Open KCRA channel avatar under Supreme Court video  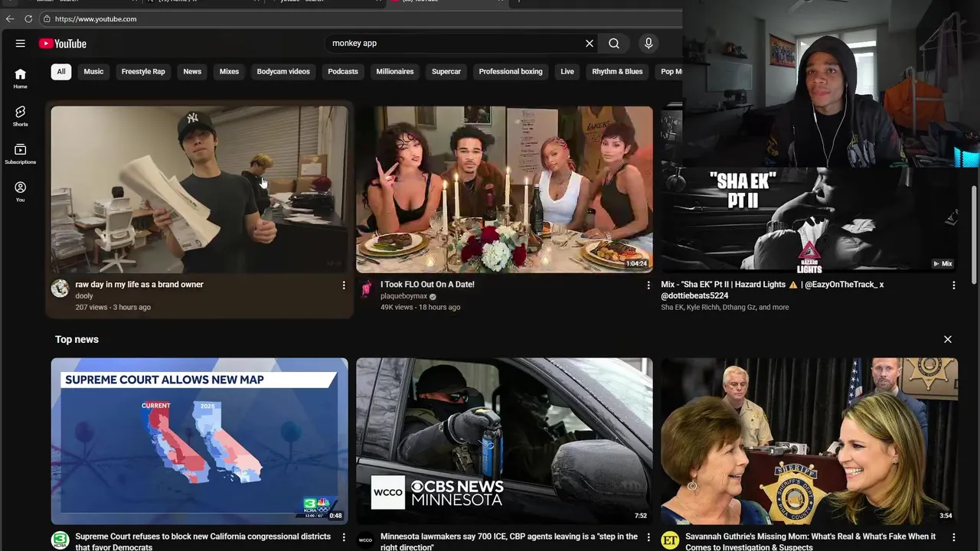(60, 540)
